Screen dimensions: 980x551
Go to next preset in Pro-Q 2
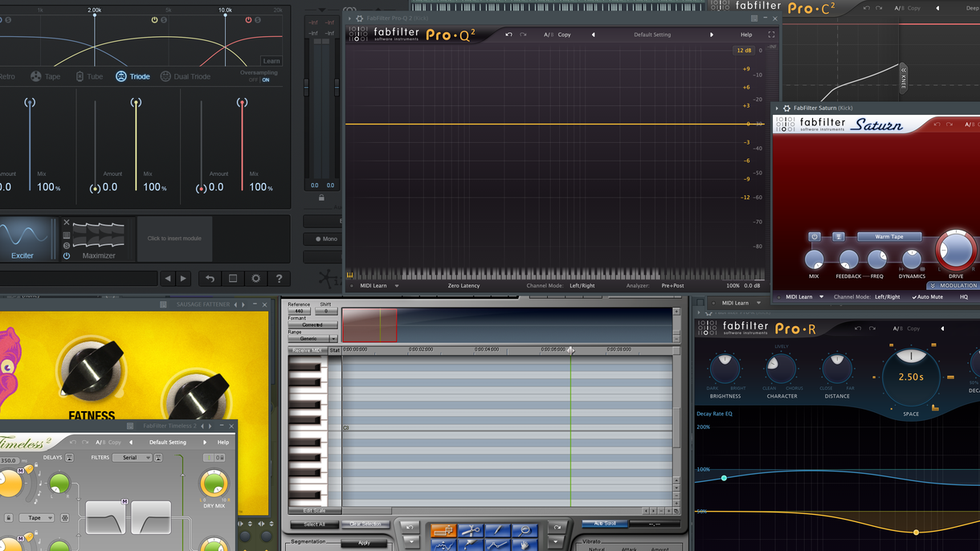(711, 35)
